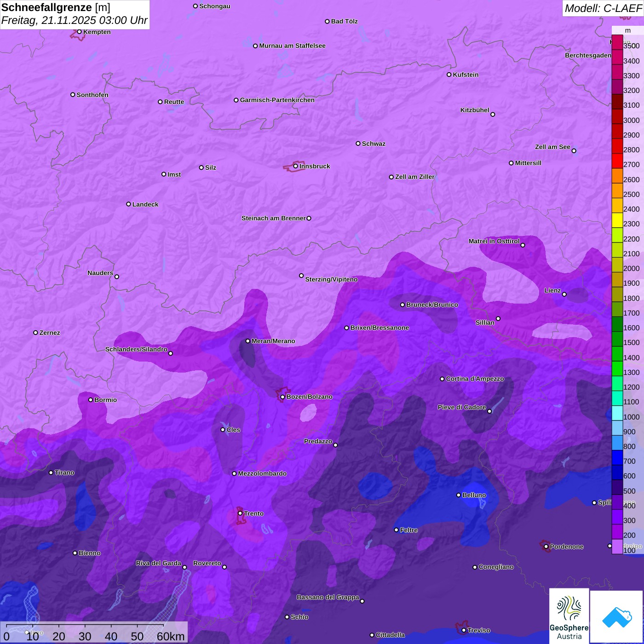The height and width of the screenshot is (644, 644).
Task: Click the Innsbruck city marker dot
Action: coord(295,166)
